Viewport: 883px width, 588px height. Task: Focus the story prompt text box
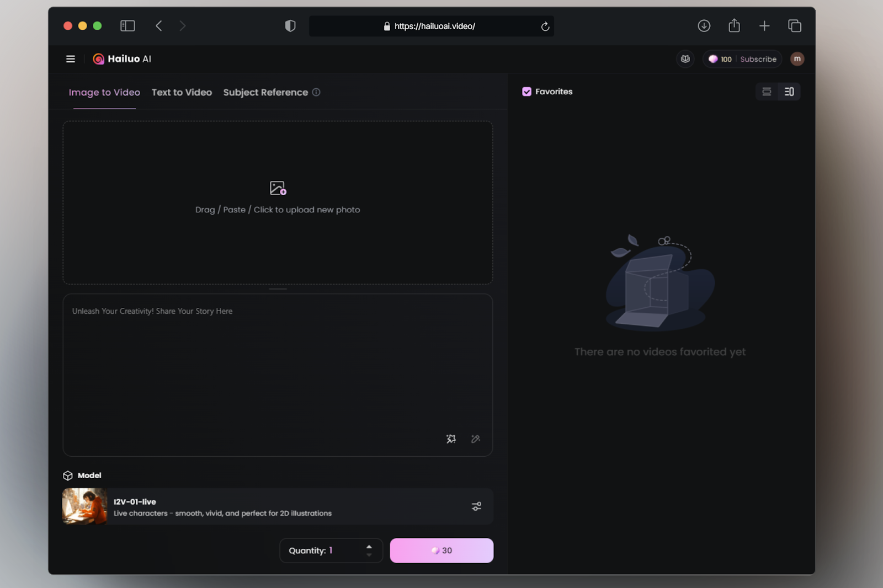(278, 375)
